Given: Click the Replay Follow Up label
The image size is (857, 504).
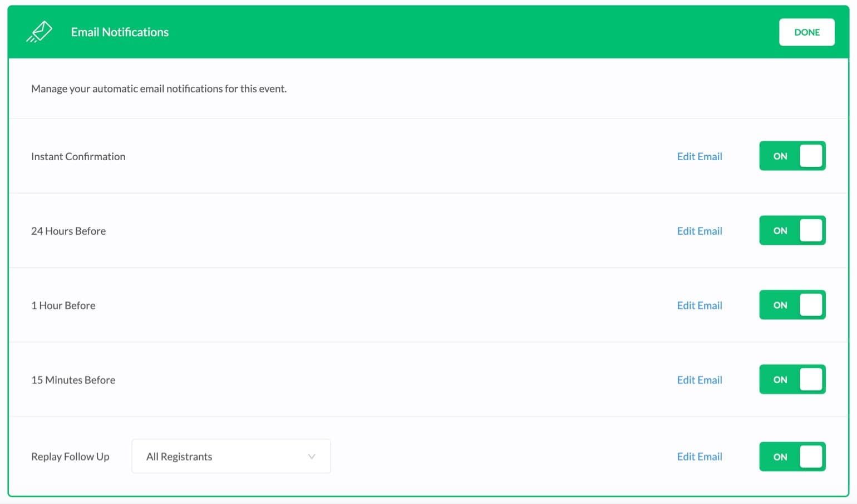Looking at the screenshot, I should tap(70, 457).
